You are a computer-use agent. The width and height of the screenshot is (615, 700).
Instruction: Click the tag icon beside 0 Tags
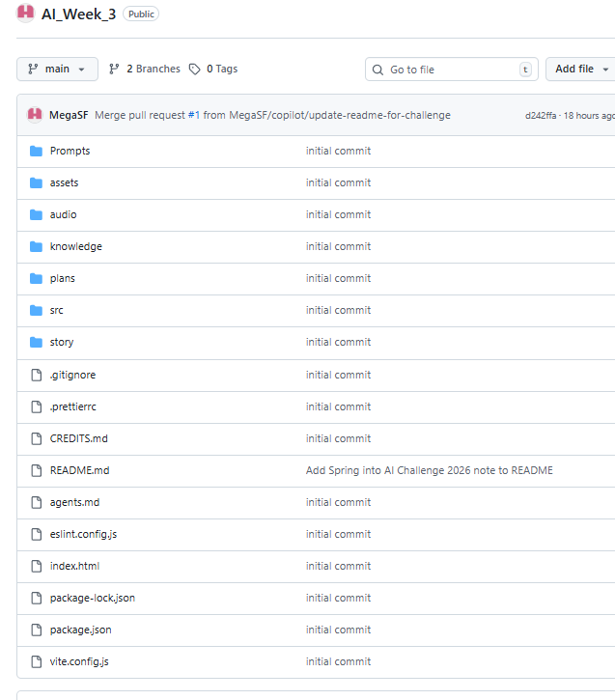195,70
